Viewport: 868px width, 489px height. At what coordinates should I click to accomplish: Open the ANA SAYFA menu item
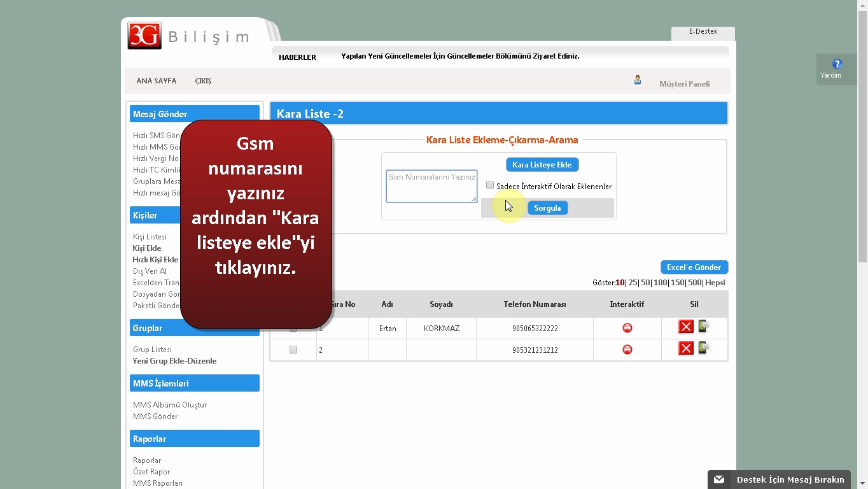[x=156, y=81]
